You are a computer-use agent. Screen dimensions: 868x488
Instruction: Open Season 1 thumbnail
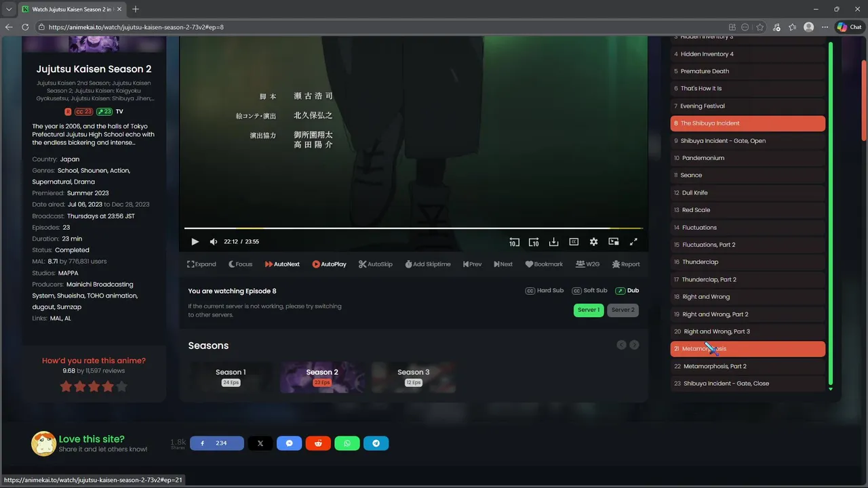(231, 377)
